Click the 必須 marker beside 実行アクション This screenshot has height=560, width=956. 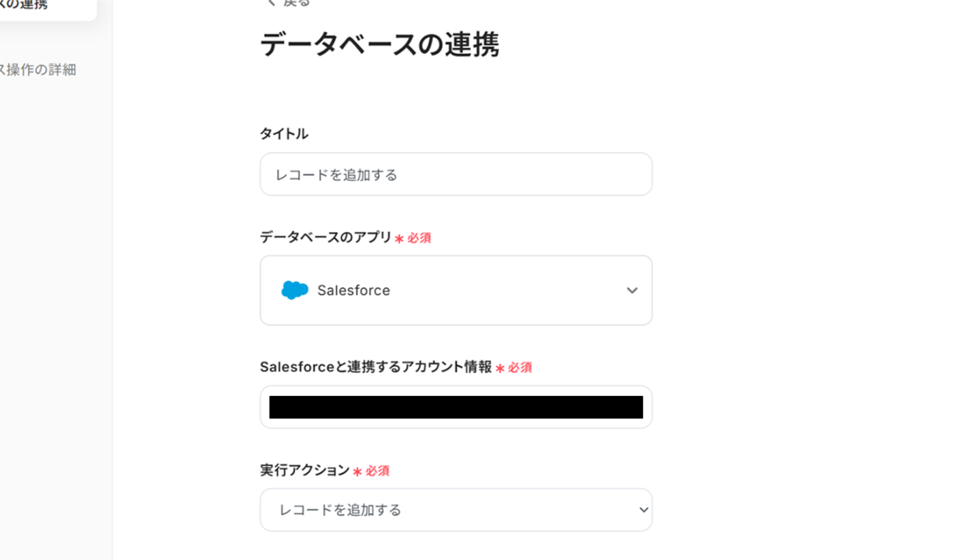coord(377,471)
